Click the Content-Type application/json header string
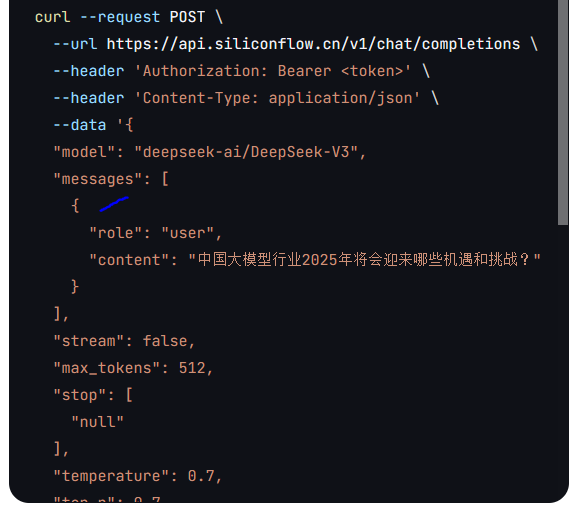 click(277, 98)
